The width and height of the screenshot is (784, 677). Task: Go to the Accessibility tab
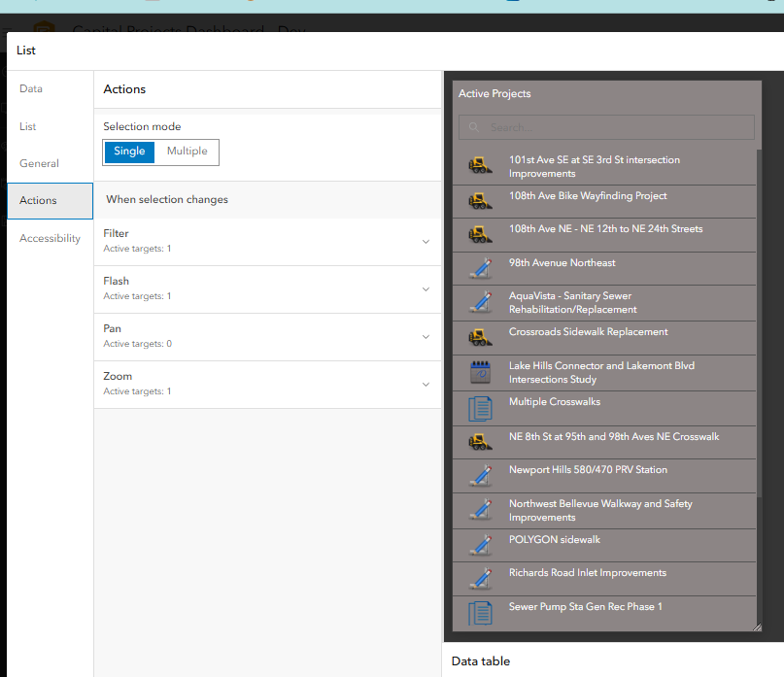tap(50, 238)
